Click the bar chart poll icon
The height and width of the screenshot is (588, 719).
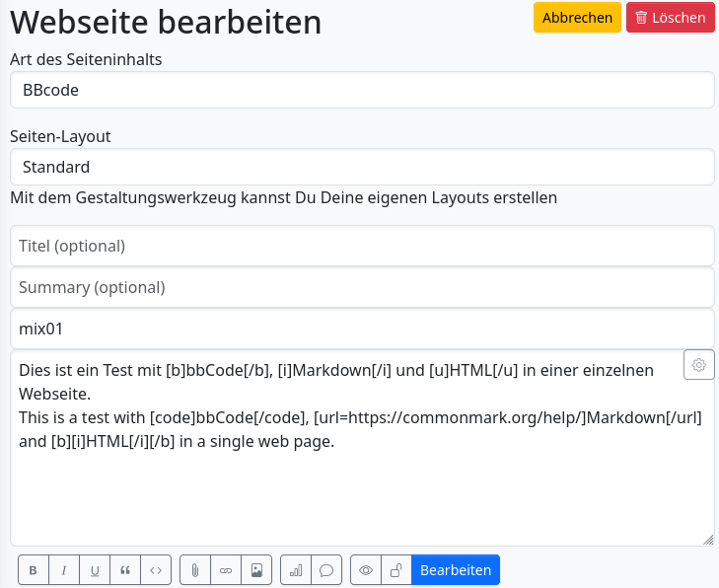(296, 570)
